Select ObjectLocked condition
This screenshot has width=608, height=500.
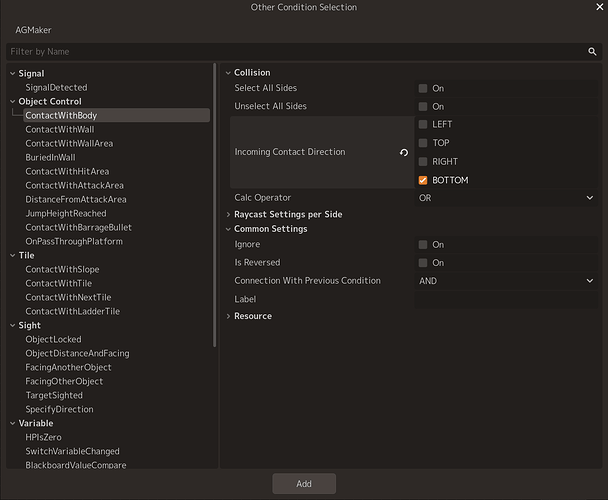(54, 339)
